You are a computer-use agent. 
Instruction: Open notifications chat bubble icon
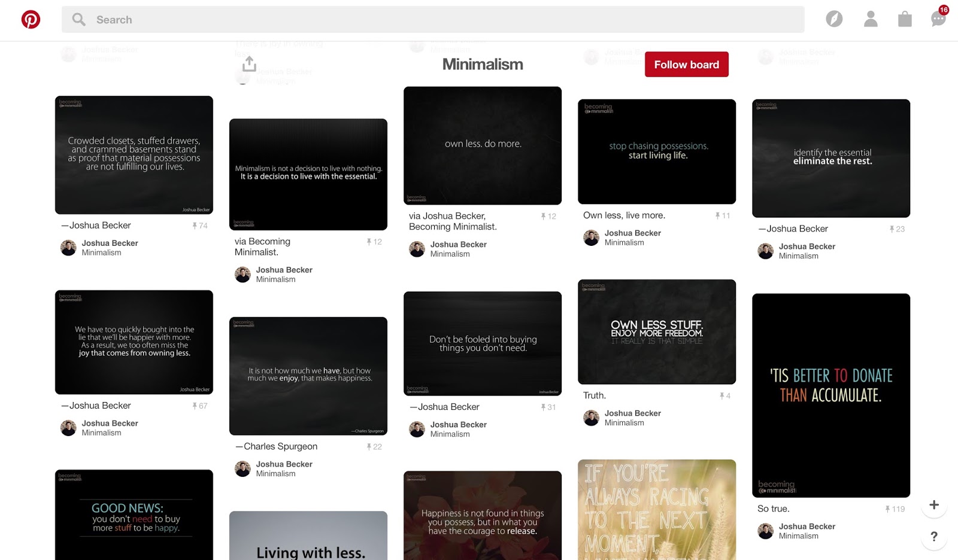[939, 19]
